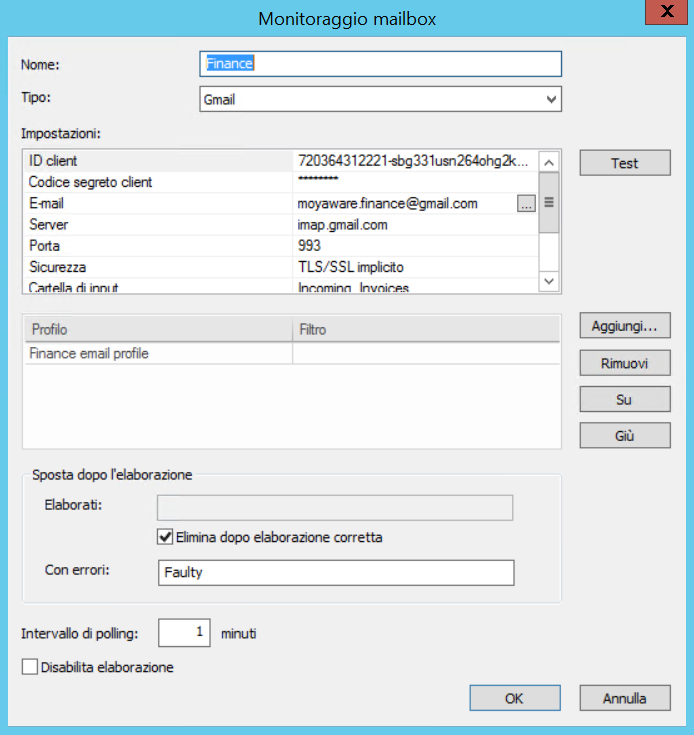Image resolution: width=694 pixels, height=735 pixels.
Task: Click the Nome text field
Action: point(380,64)
